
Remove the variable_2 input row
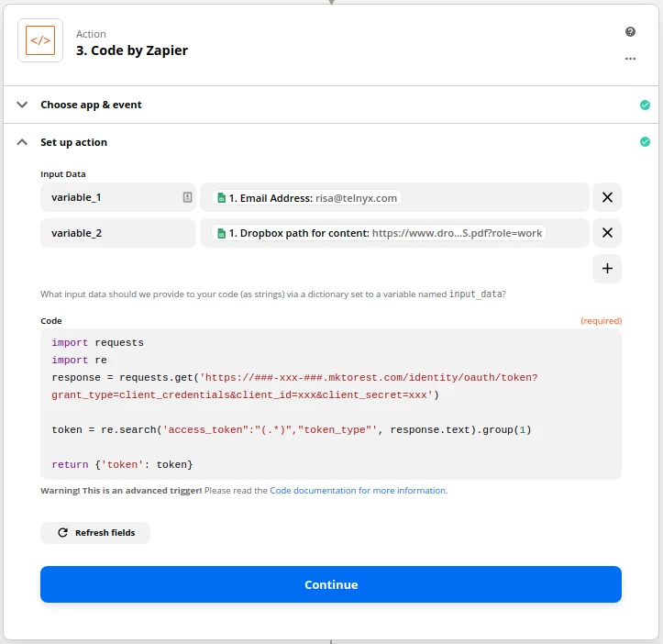point(607,233)
